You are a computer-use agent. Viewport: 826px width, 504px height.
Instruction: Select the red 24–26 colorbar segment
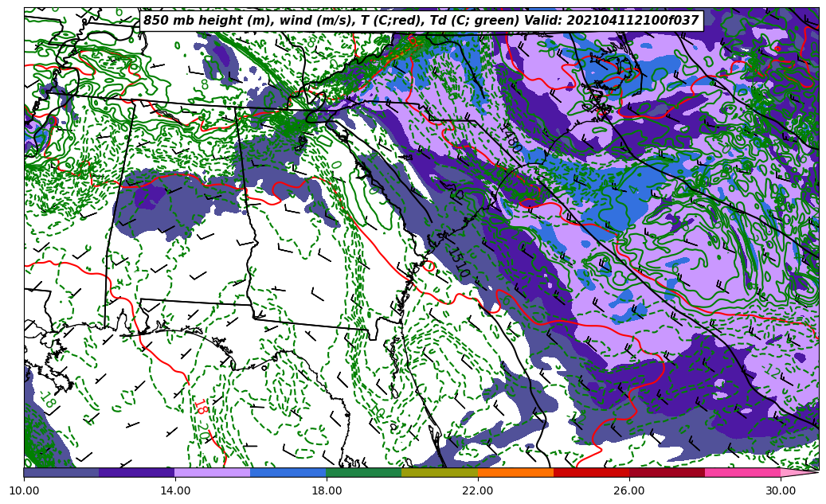click(x=590, y=472)
